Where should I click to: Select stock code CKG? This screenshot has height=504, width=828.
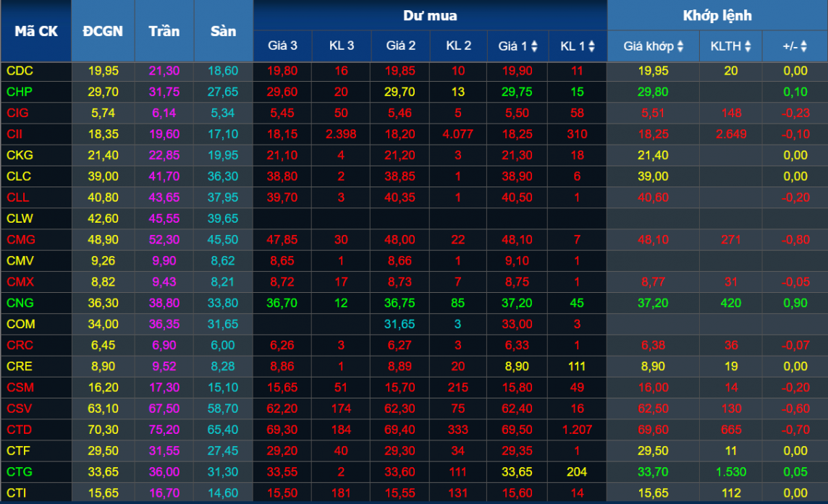point(20,155)
